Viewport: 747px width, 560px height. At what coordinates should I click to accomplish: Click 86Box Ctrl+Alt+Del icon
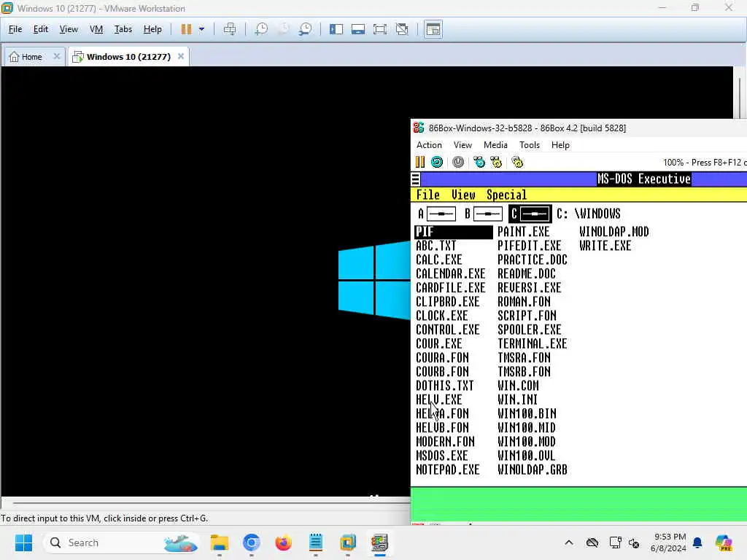tap(479, 162)
